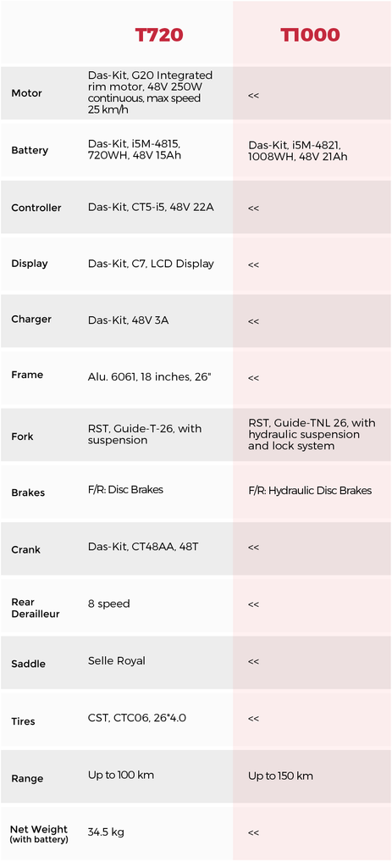Click the Crank row label
Viewport: 392px width, 868px height.
click(26, 550)
